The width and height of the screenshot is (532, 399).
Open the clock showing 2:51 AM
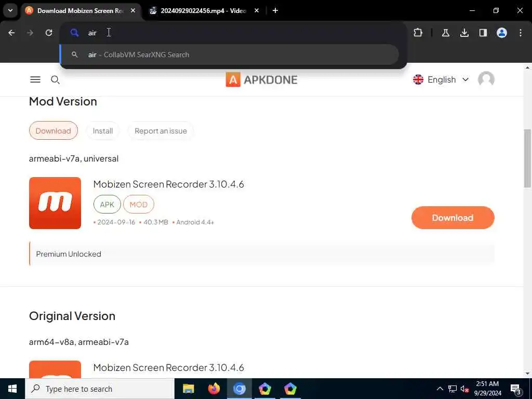(x=487, y=389)
